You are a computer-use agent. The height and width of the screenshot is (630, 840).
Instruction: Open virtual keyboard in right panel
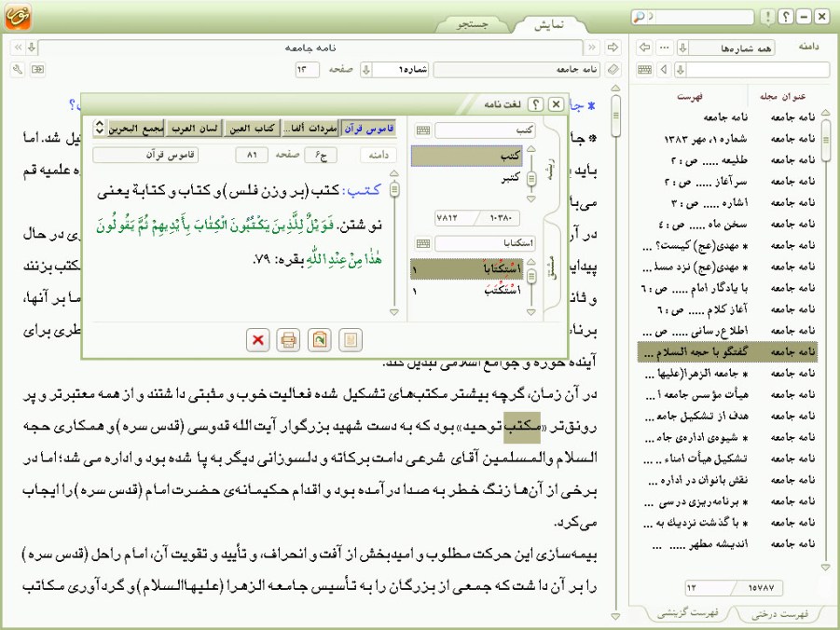(644, 69)
